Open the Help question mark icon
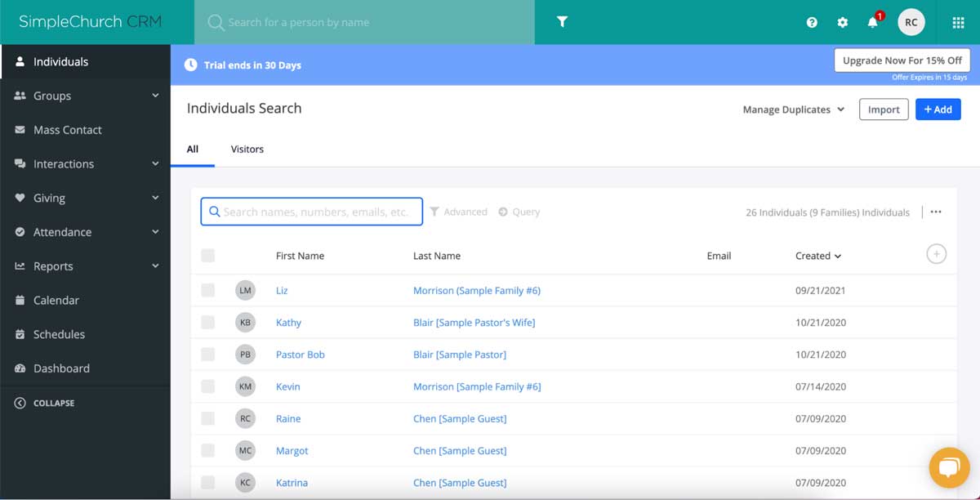The width and height of the screenshot is (980, 500). (811, 22)
